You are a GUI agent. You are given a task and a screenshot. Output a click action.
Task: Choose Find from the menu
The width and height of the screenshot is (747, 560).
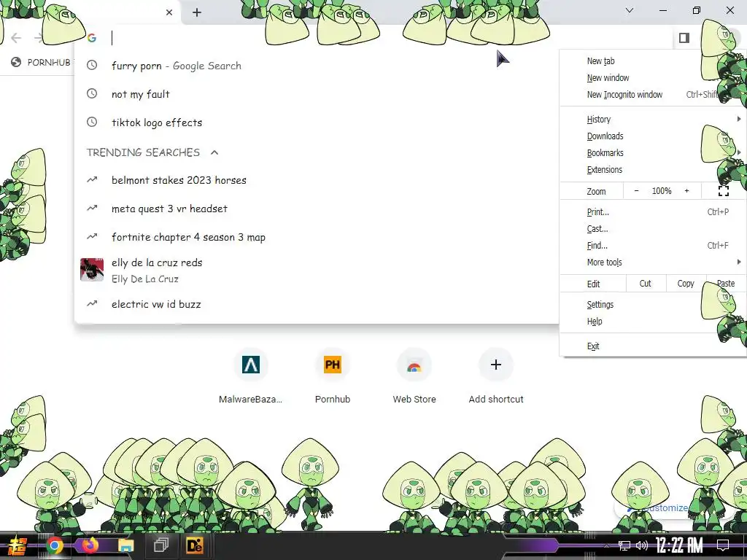click(x=653, y=246)
